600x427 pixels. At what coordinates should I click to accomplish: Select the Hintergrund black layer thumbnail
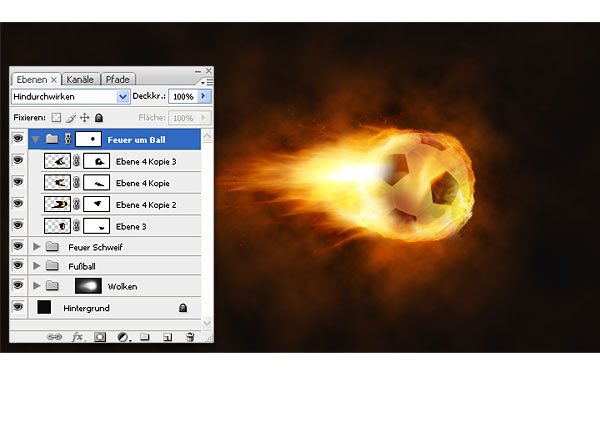point(44,307)
